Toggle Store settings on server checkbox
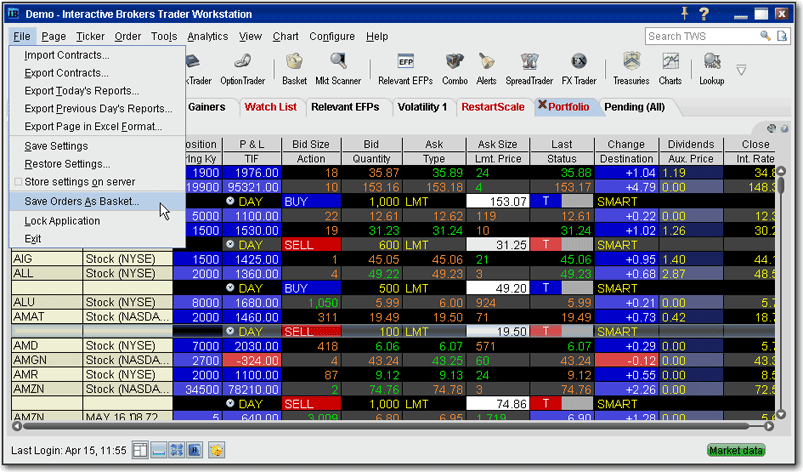Viewport: 803px width, 472px height. tap(18, 182)
